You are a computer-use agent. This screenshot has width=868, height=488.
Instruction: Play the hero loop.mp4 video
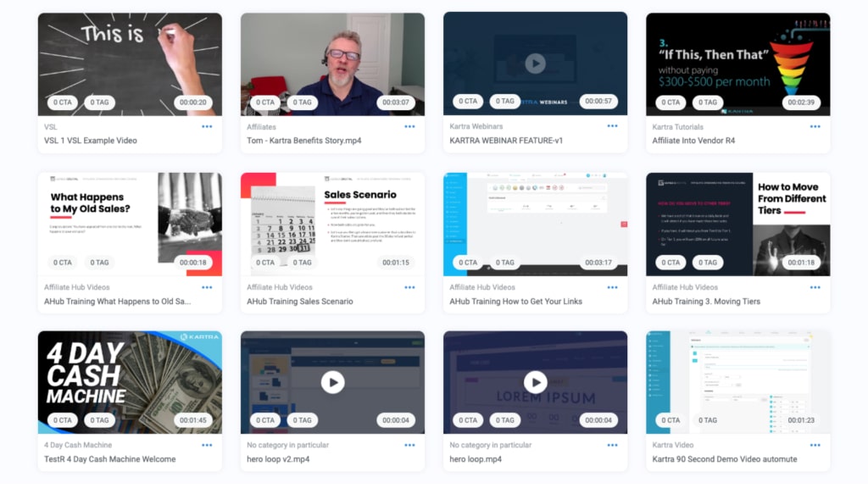tap(535, 382)
